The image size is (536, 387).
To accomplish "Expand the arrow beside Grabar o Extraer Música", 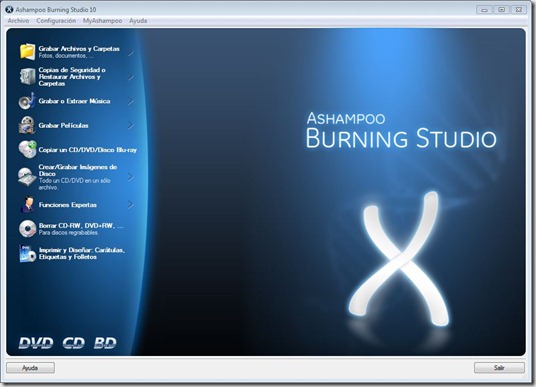I will coord(131,101).
